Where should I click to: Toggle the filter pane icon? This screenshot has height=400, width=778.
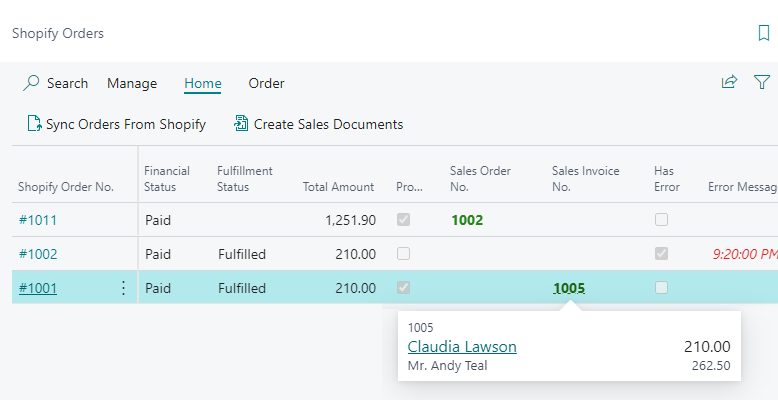point(762,82)
